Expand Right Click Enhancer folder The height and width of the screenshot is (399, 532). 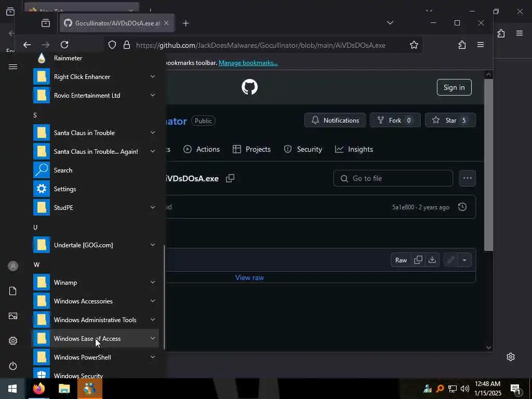[95, 77]
